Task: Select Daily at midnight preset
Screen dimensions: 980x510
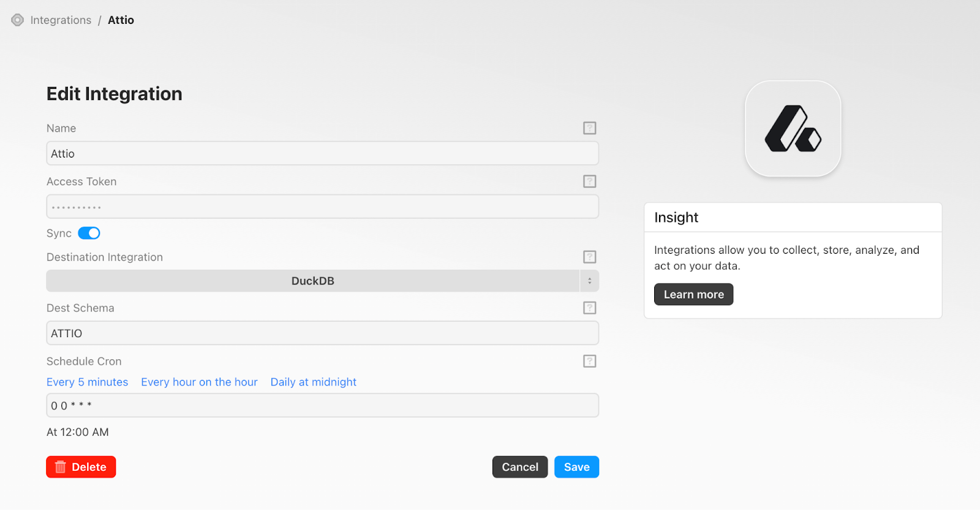Action: tap(313, 382)
